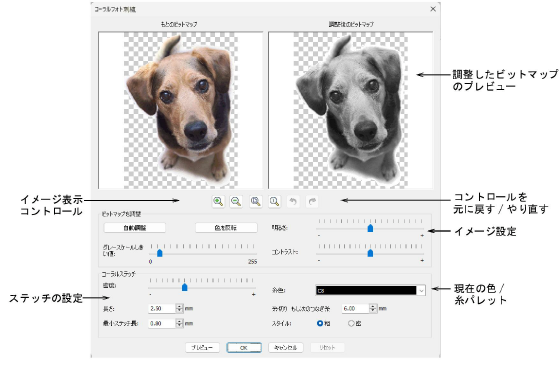Click the preview button
The image size is (559, 371).
tap(202, 347)
